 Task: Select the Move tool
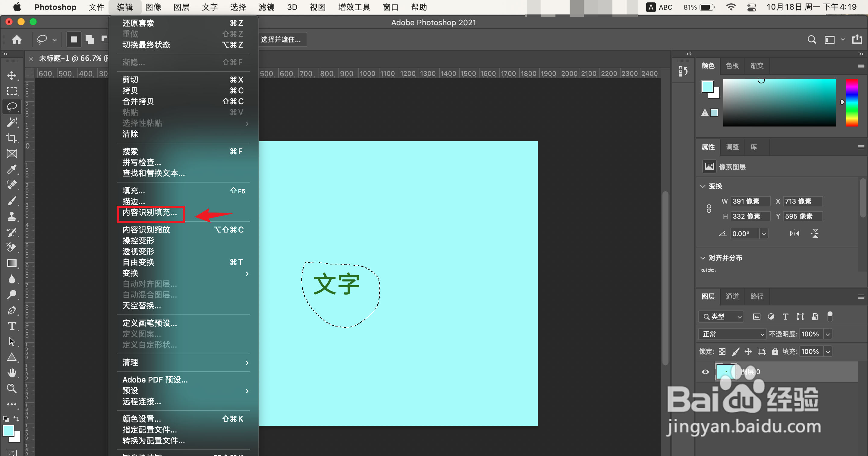[12, 75]
